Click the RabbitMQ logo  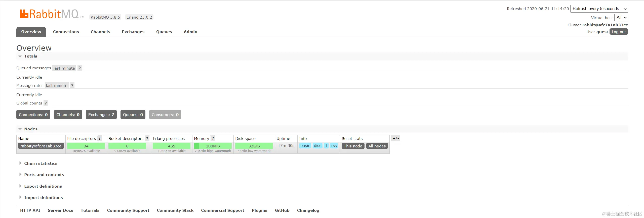pos(52,14)
